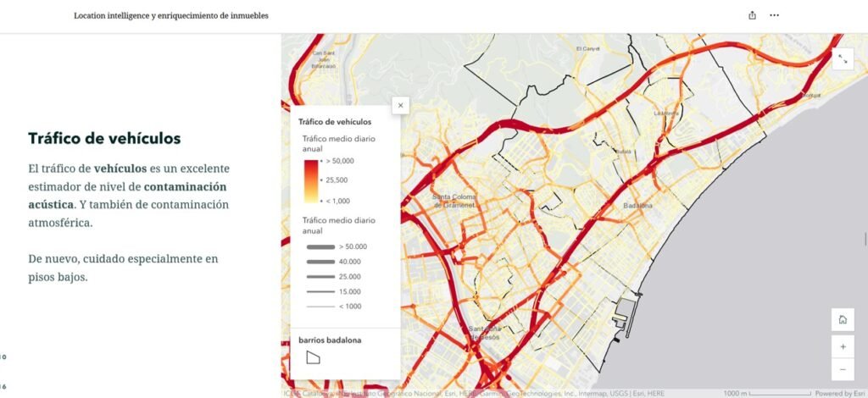
Task: Click the Tráfico de vehículos legend title
Action: [334, 122]
